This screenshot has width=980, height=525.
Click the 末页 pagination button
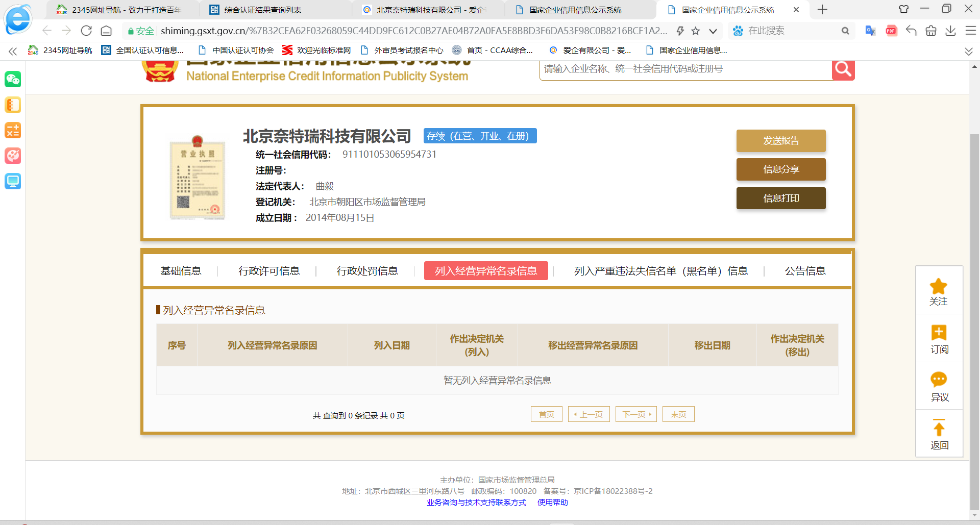tap(678, 414)
